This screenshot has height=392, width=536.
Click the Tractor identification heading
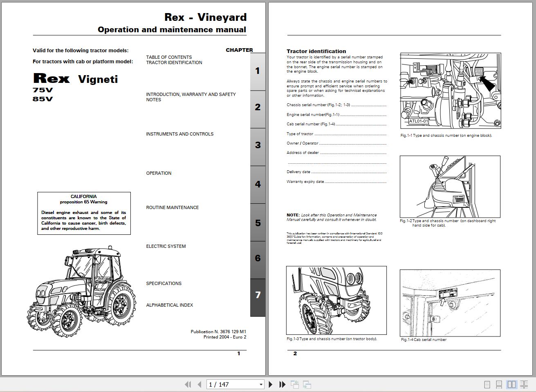coord(316,51)
